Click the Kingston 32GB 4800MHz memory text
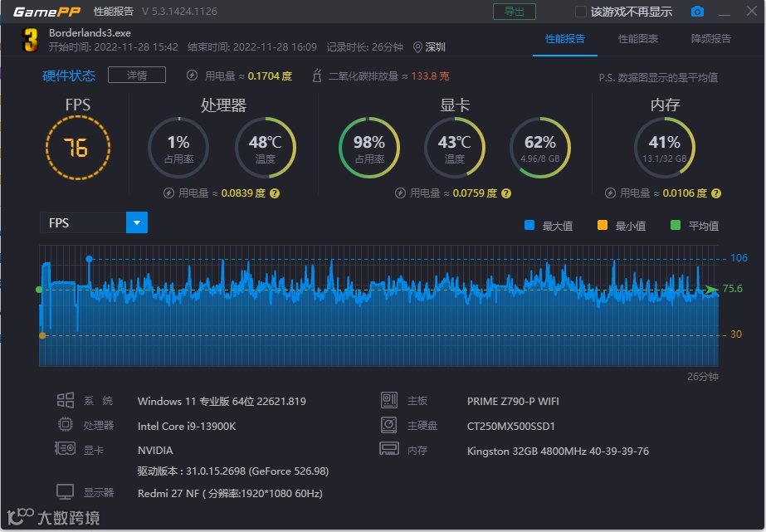Viewport: 766px width, 532px height. 558,451
